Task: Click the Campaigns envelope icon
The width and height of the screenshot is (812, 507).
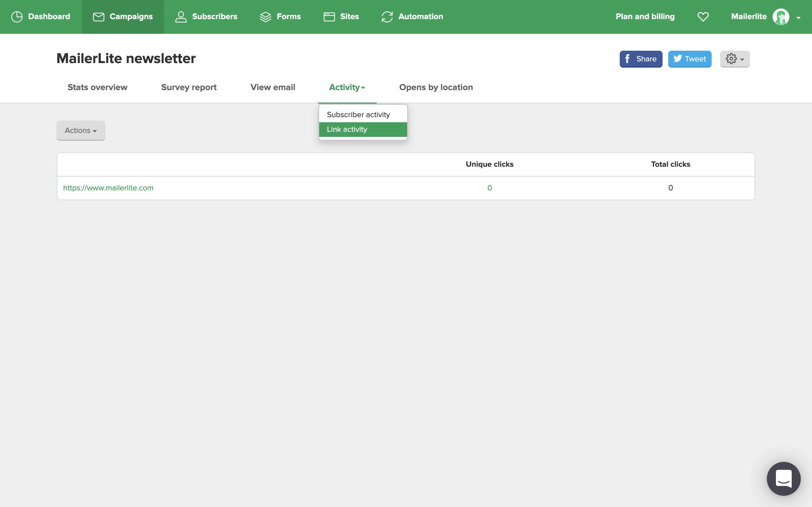Action: coord(98,17)
